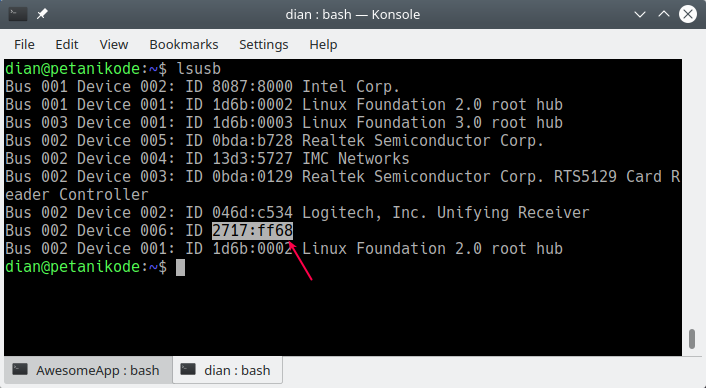Open the Settings menu
This screenshot has height=388, width=706.
pyautogui.click(x=263, y=45)
